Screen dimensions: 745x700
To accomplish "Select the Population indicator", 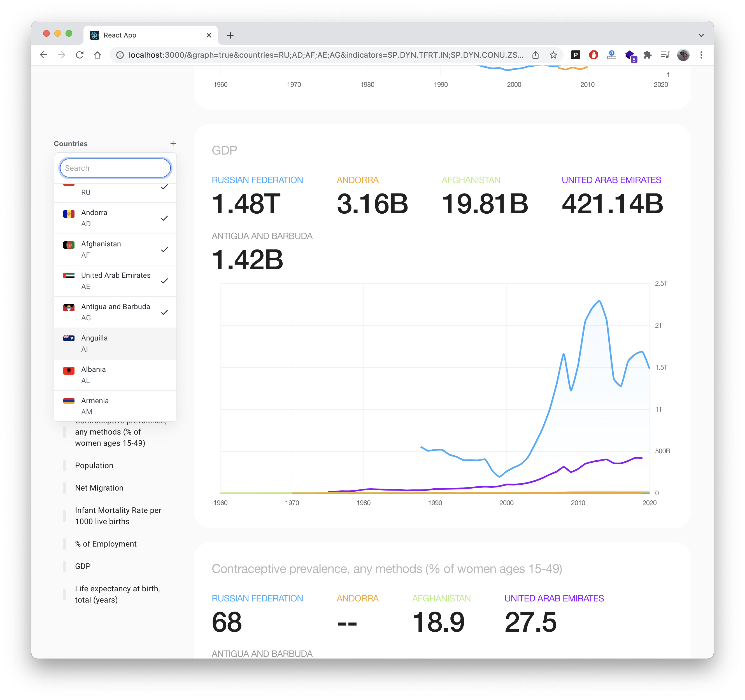I will pyautogui.click(x=94, y=465).
